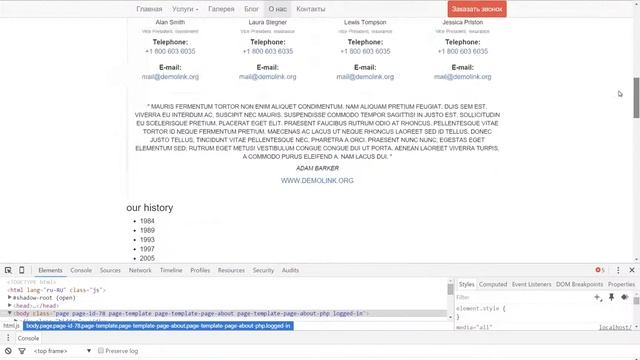Viewport: 640px width, 360px height.
Task: Select the html lang="ru-RU" DOM line
Action: point(56,290)
